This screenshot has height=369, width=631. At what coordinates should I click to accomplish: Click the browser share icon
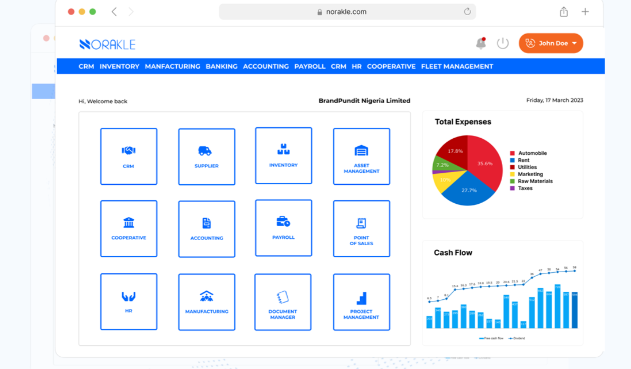[x=564, y=12]
